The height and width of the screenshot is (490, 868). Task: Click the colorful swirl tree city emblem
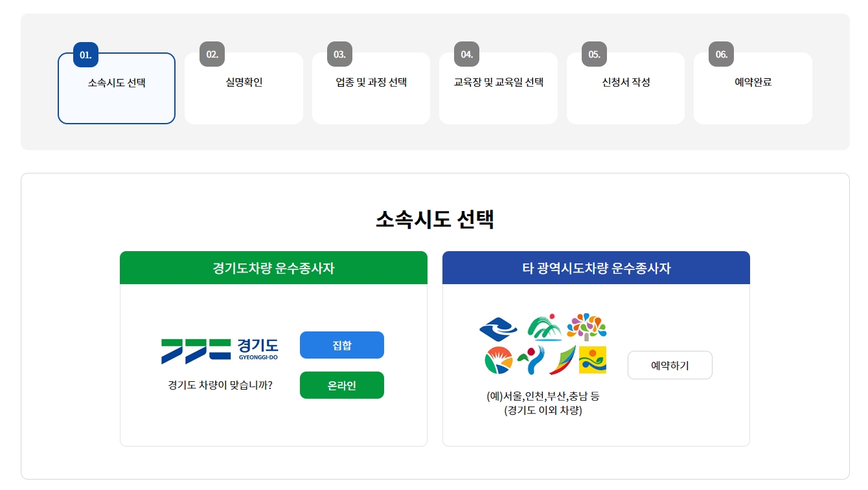[587, 328]
